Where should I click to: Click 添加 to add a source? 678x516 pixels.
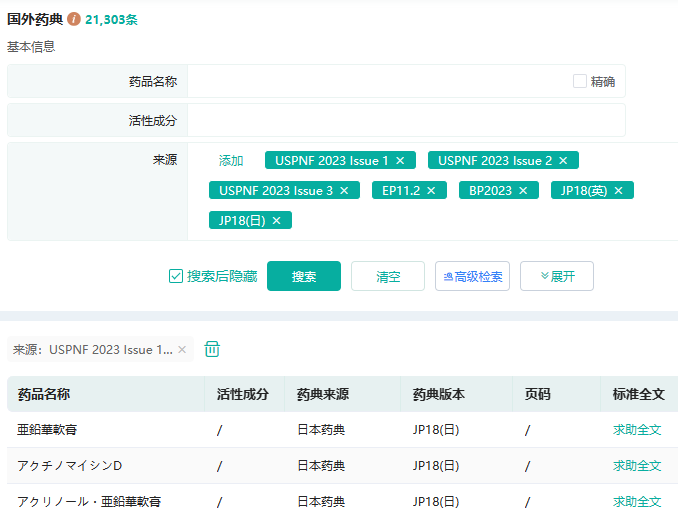[x=231, y=161]
